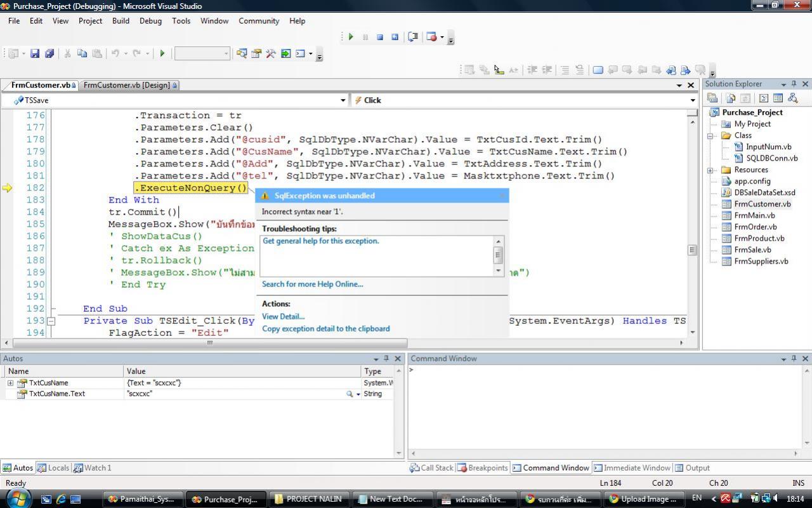Open the Build menu

click(121, 20)
